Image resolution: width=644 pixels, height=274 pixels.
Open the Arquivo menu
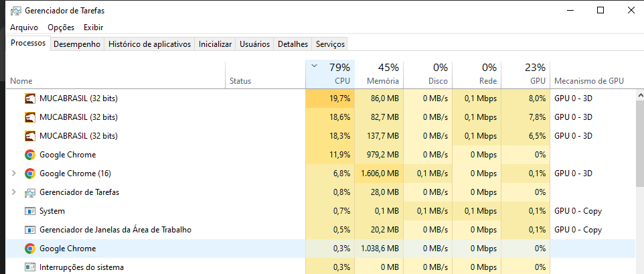point(24,27)
